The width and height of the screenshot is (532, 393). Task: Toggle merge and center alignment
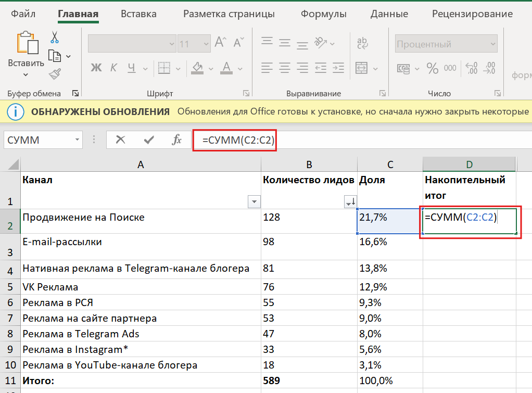(x=361, y=68)
